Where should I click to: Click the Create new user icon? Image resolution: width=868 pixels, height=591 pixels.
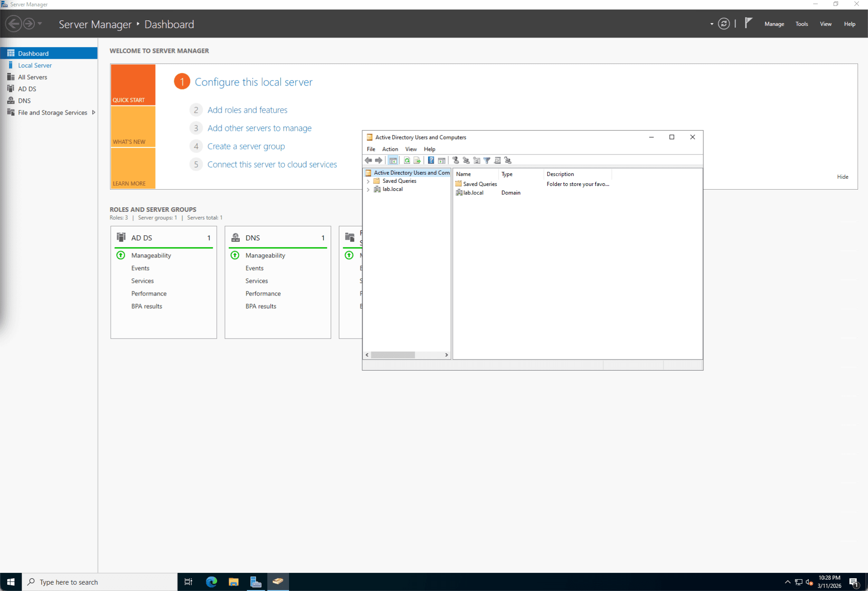pos(455,160)
